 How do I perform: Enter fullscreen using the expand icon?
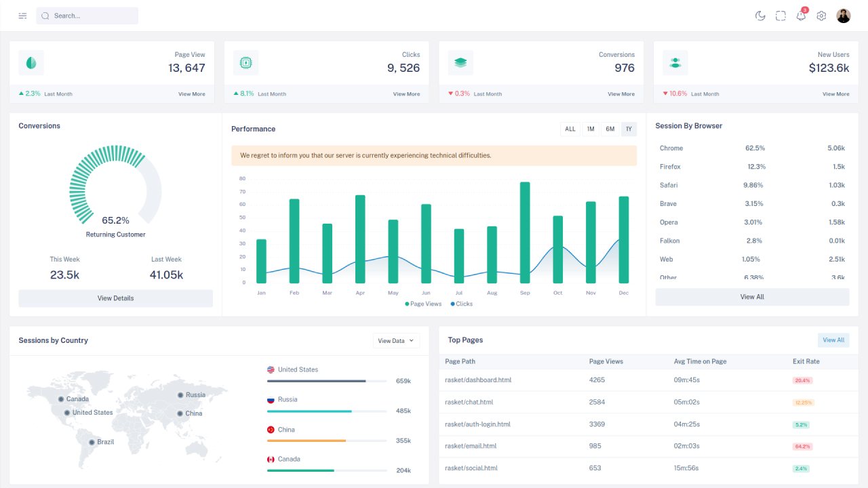[x=780, y=15]
